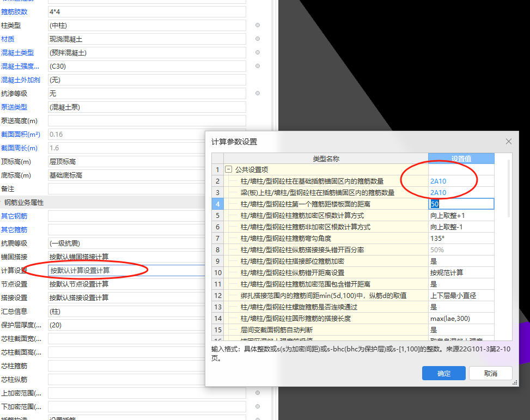This screenshot has height=420, width=530.
Task: Click the dialog's vertical scrollbar
Action: click(509, 190)
